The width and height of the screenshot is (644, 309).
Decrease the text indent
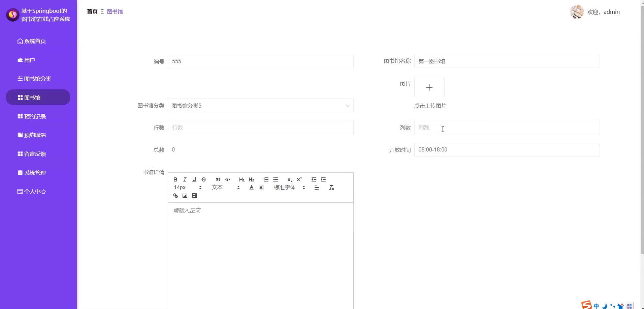click(314, 179)
